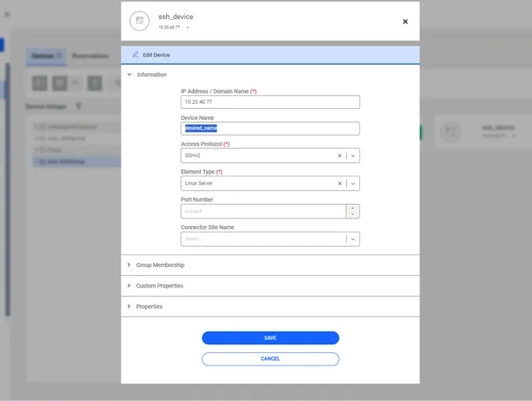
Task: Open the Connector Site Name dropdown
Action: 353,239
